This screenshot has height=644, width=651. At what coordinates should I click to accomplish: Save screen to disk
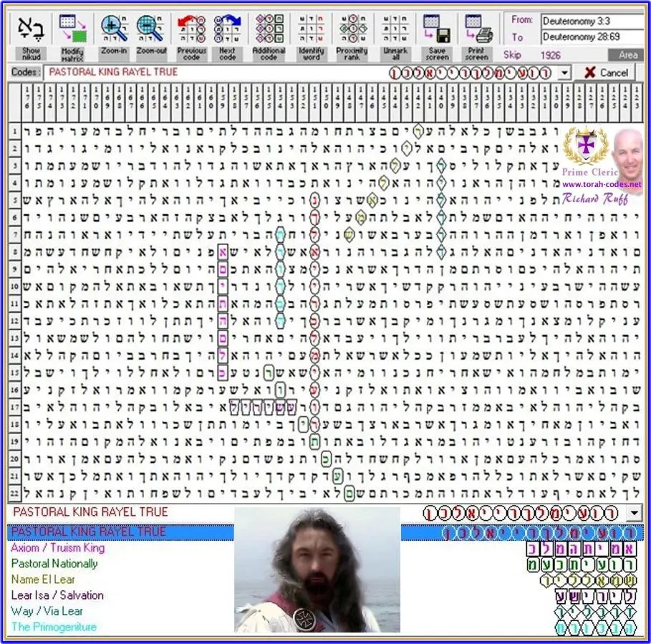click(437, 37)
